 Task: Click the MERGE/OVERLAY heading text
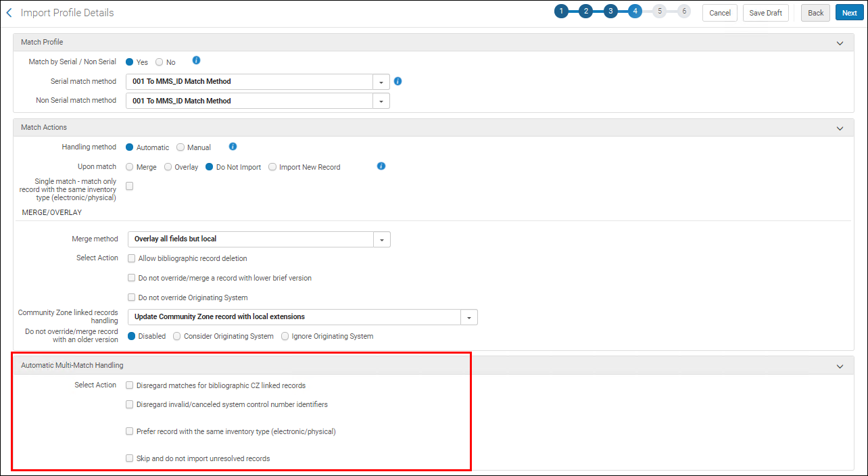click(x=52, y=212)
